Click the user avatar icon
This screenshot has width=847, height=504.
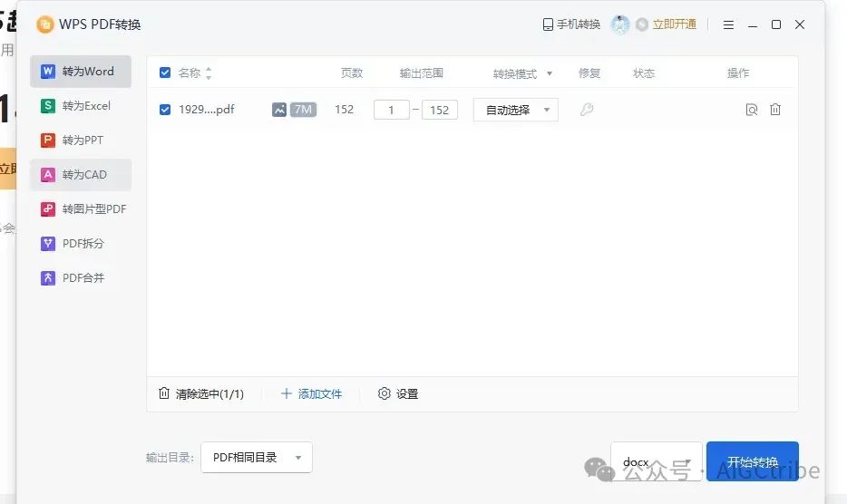click(620, 24)
